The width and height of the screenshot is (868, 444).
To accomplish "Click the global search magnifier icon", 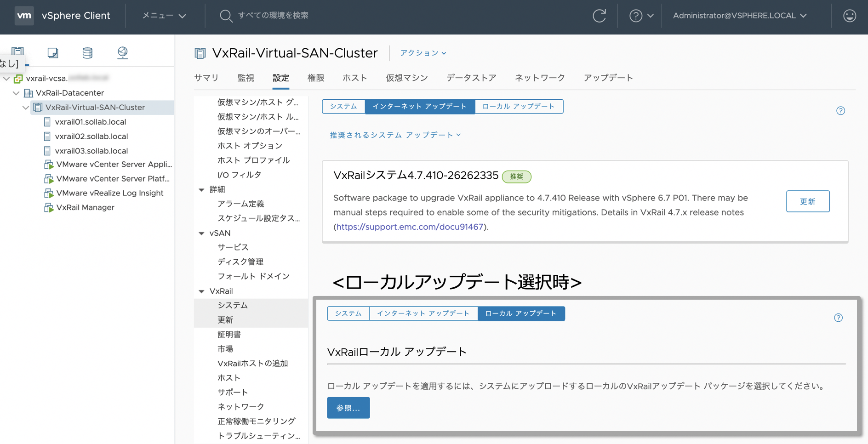I will (x=225, y=16).
